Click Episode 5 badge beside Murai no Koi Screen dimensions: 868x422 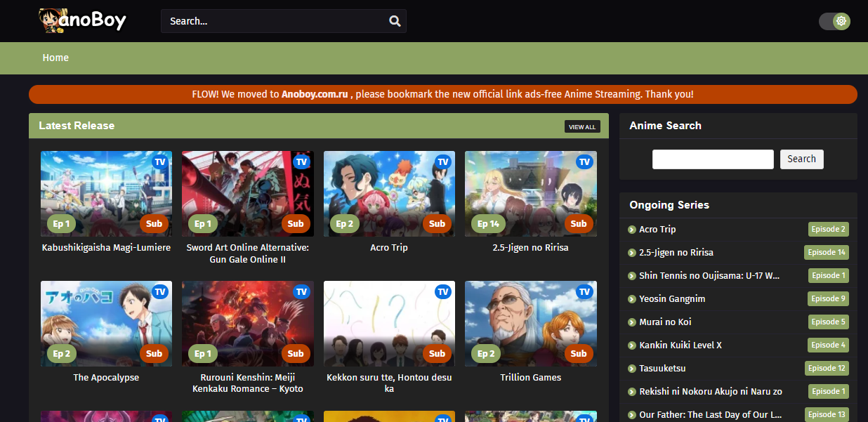point(829,322)
